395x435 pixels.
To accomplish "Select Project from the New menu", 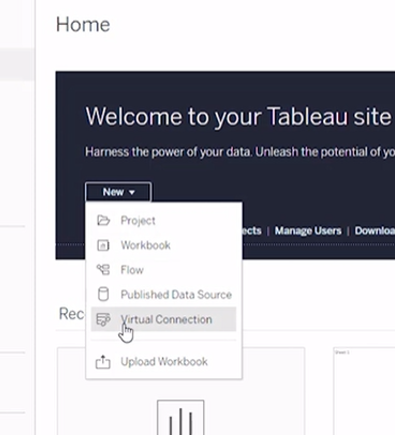I will 163,221.
